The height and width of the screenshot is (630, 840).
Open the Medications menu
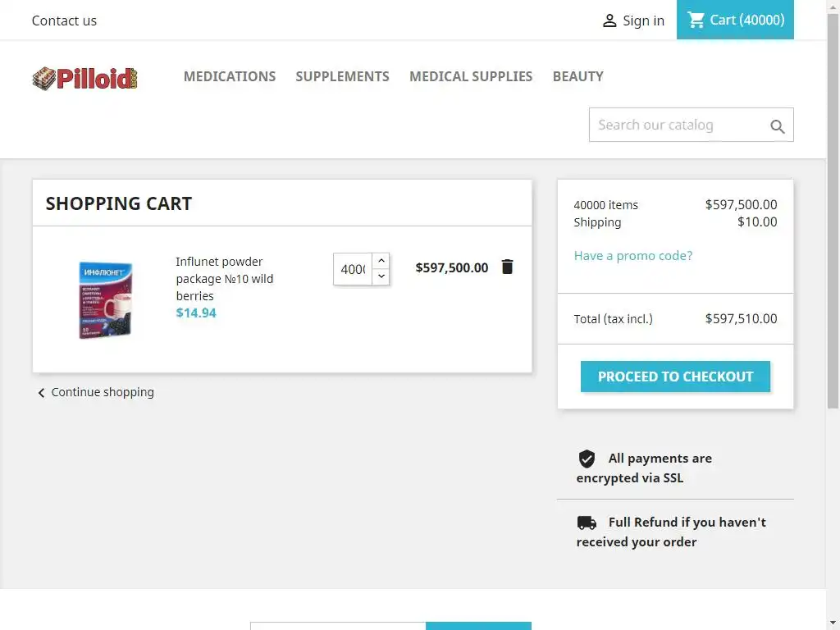coord(230,76)
